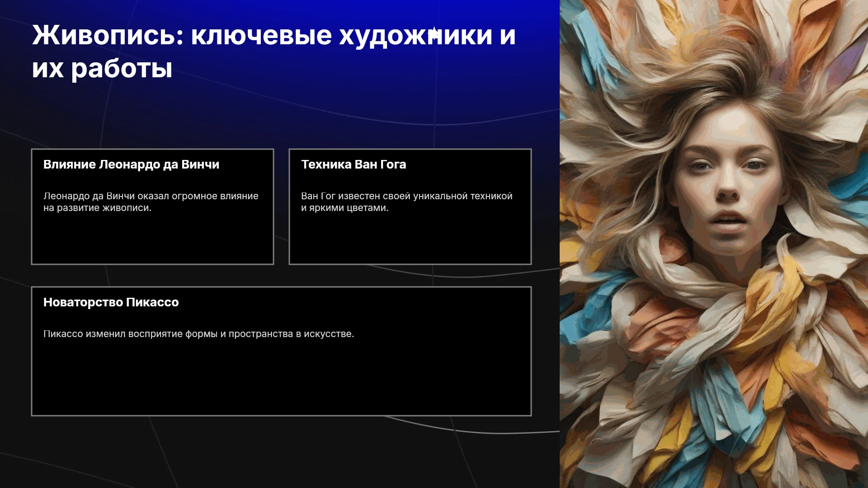The width and height of the screenshot is (868, 488).
Task: Click the dark background below the Пикассо card
Action: [280, 452]
